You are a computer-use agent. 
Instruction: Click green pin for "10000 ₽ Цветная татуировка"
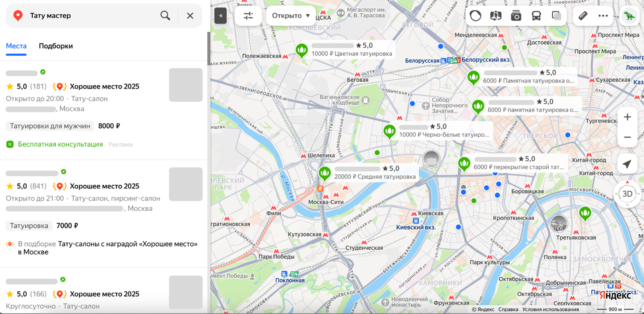pyautogui.click(x=302, y=51)
